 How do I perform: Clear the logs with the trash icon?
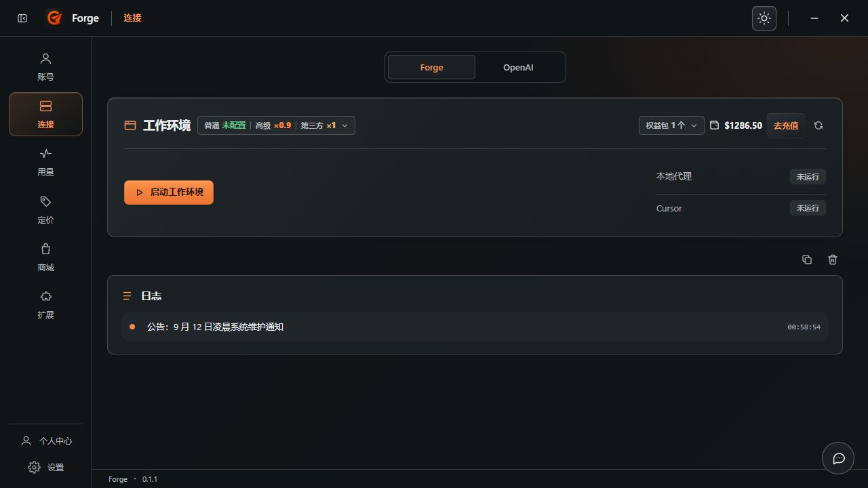833,260
